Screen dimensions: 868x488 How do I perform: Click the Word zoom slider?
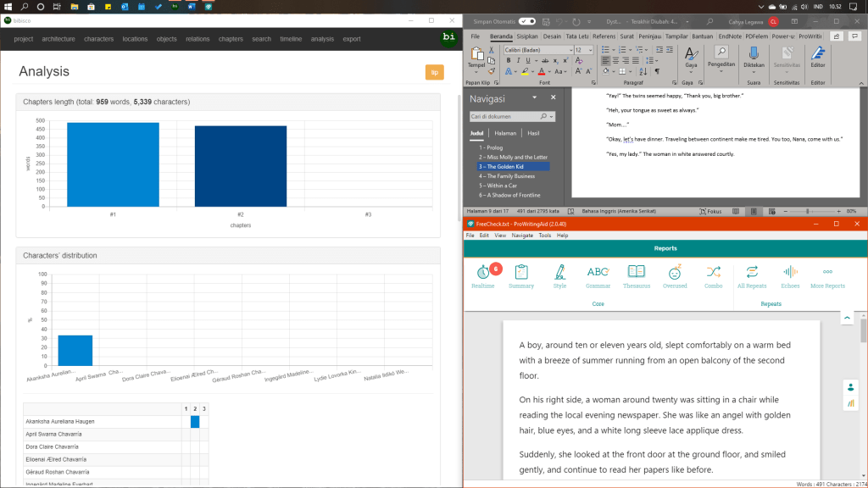[807, 210]
